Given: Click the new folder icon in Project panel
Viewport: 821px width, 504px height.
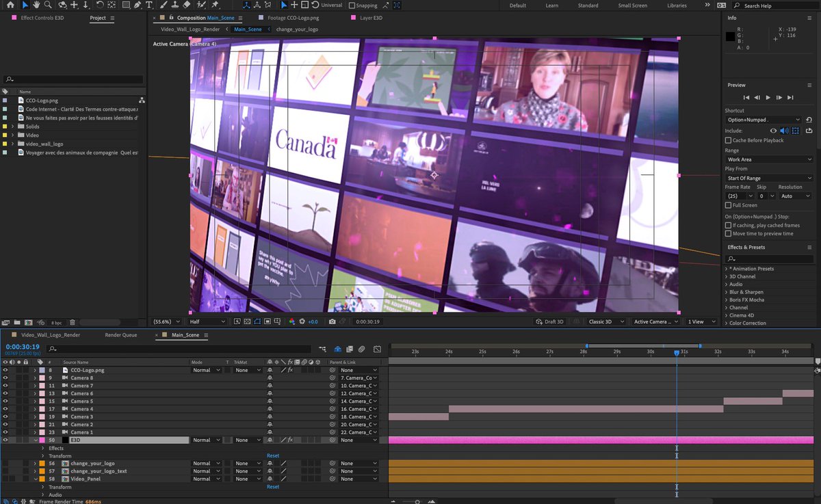Looking at the screenshot, I should (16, 322).
